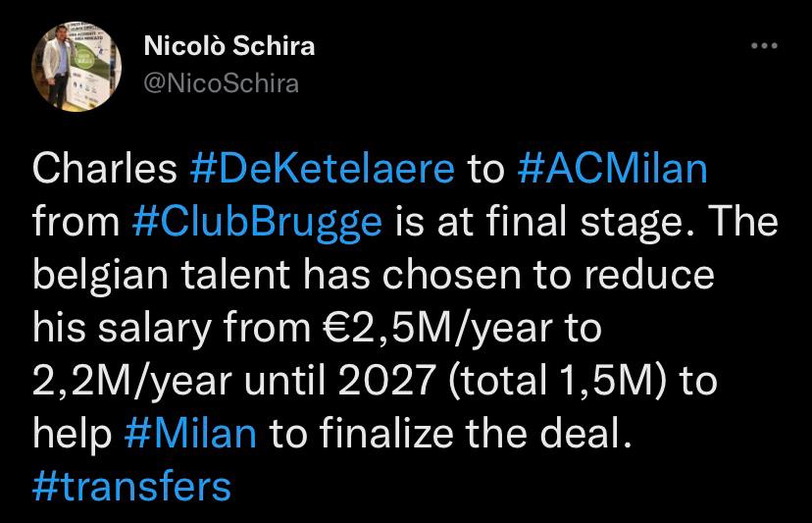Open the #Milan hashtag in last sentence
The width and height of the screenshot is (812, 523).
[x=191, y=434]
